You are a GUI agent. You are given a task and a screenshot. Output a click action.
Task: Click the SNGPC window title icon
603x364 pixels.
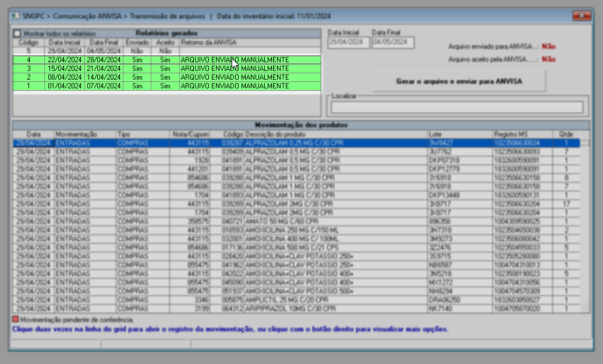(x=15, y=16)
